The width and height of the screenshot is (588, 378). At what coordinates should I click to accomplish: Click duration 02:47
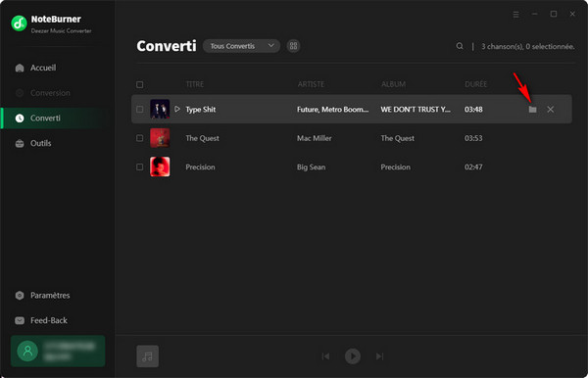pos(473,167)
